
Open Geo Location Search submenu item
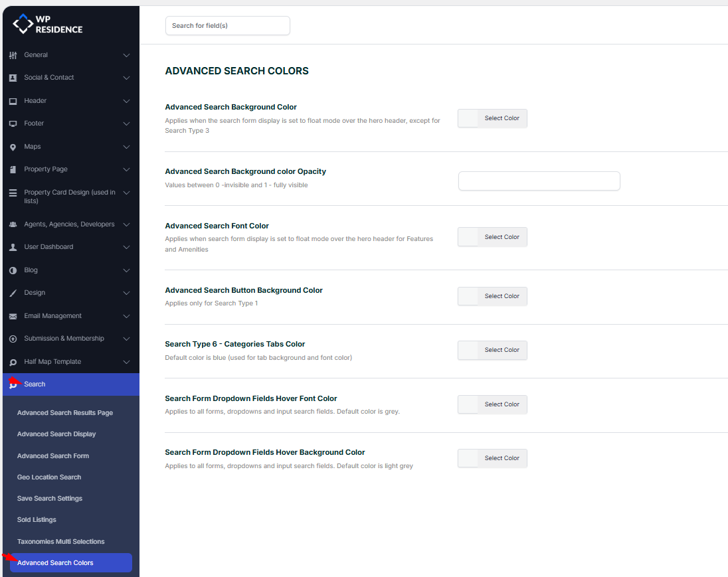pos(49,477)
